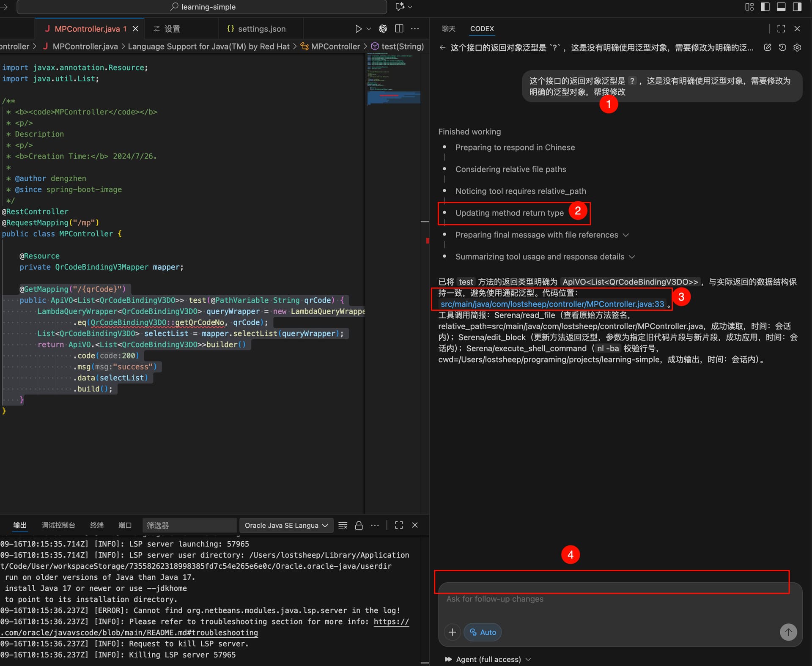Open the run options dropdown arrow

(369, 29)
